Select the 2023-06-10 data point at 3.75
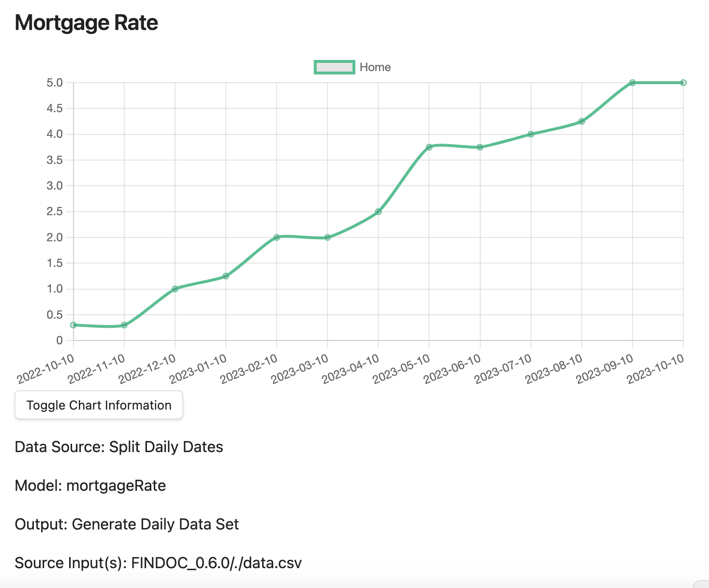 tap(480, 147)
